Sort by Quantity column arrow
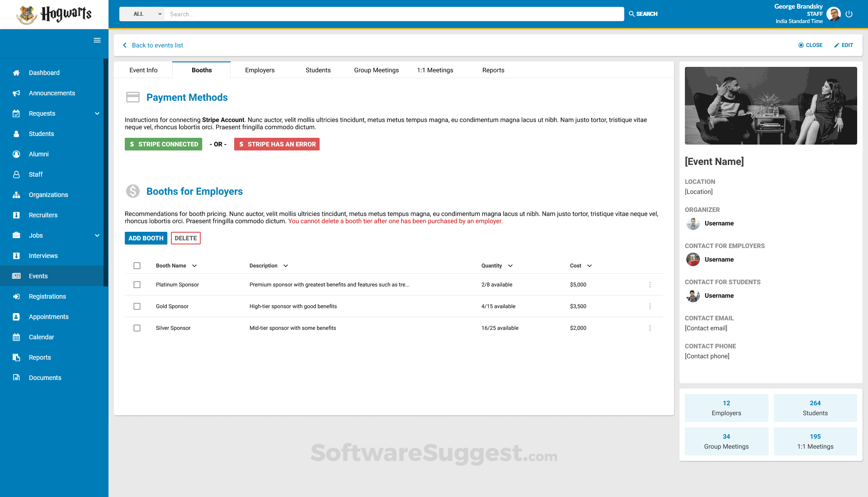The width and height of the screenshot is (868, 497). (x=510, y=266)
